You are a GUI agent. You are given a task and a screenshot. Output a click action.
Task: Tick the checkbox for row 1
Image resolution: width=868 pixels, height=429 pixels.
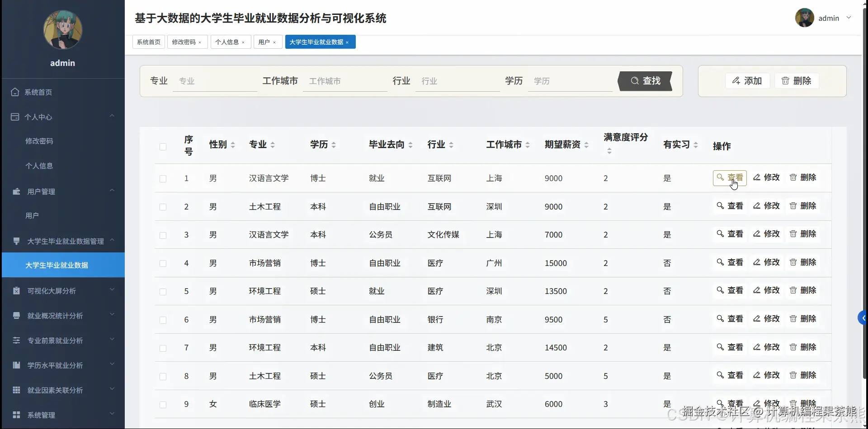pyautogui.click(x=163, y=179)
